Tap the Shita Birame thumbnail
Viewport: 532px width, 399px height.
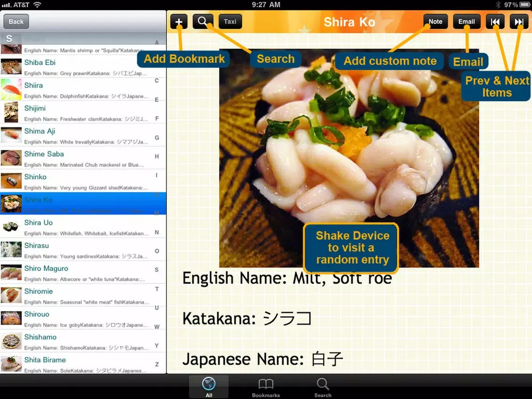[x=11, y=364]
